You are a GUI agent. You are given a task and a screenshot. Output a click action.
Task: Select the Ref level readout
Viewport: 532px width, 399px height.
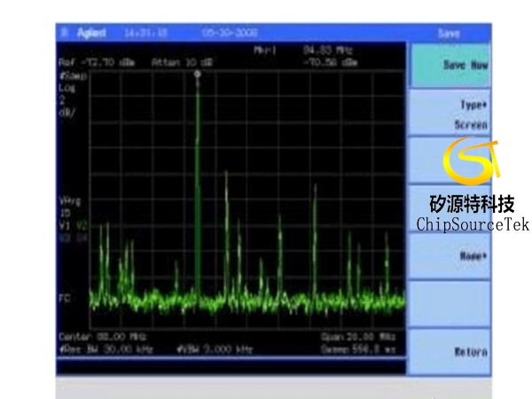[x=97, y=62]
